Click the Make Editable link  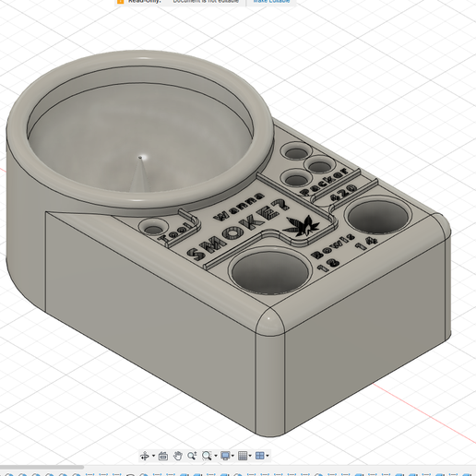coord(271,1)
